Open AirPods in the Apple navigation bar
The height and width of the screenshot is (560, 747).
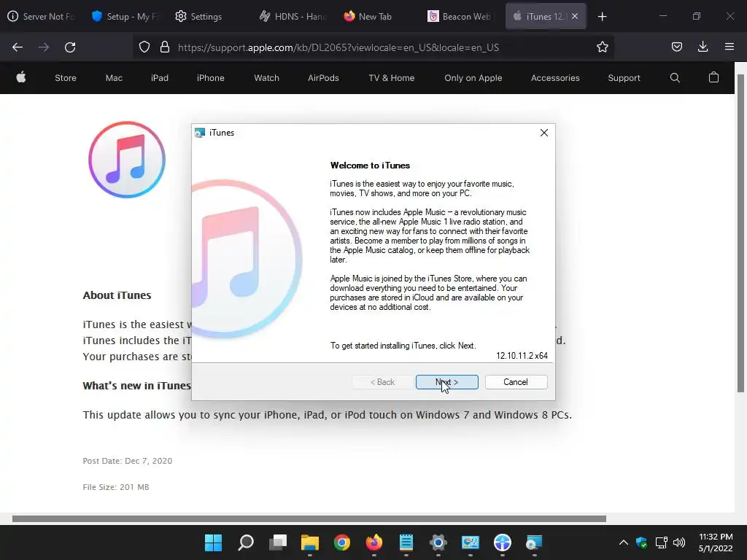click(x=323, y=78)
